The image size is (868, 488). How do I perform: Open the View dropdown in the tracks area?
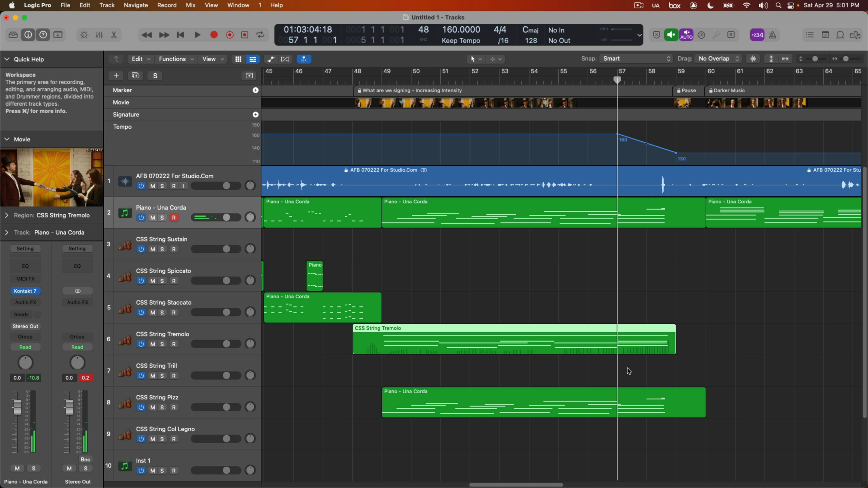[213, 59]
